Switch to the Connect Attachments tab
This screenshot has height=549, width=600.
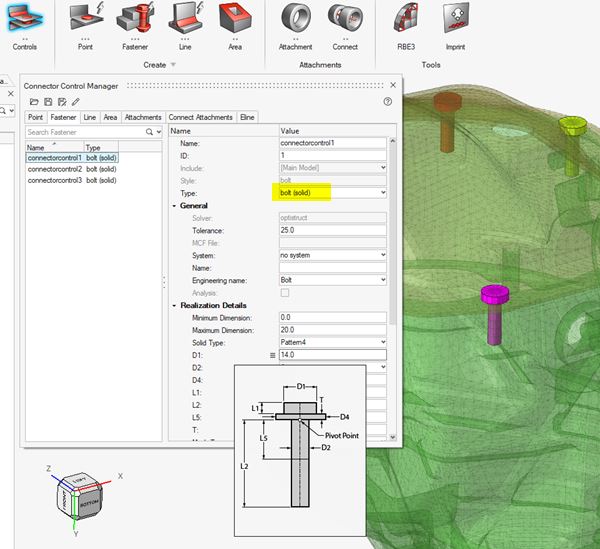[201, 118]
